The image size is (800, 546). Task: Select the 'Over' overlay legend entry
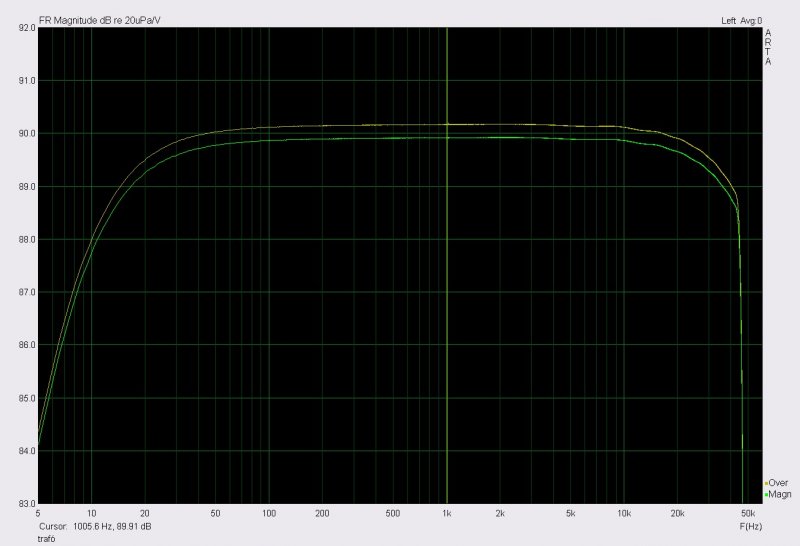click(x=778, y=483)
